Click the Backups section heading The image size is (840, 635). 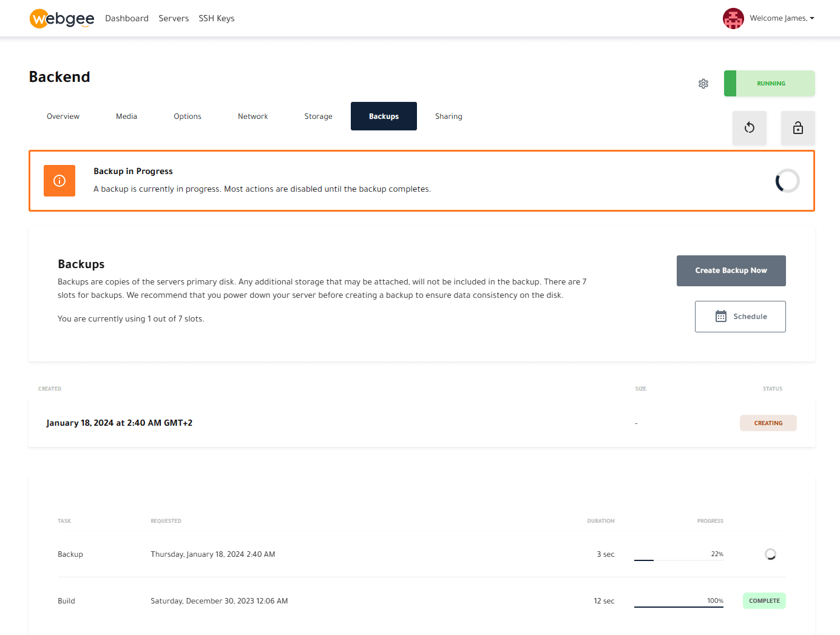click(x=81, y=264)
